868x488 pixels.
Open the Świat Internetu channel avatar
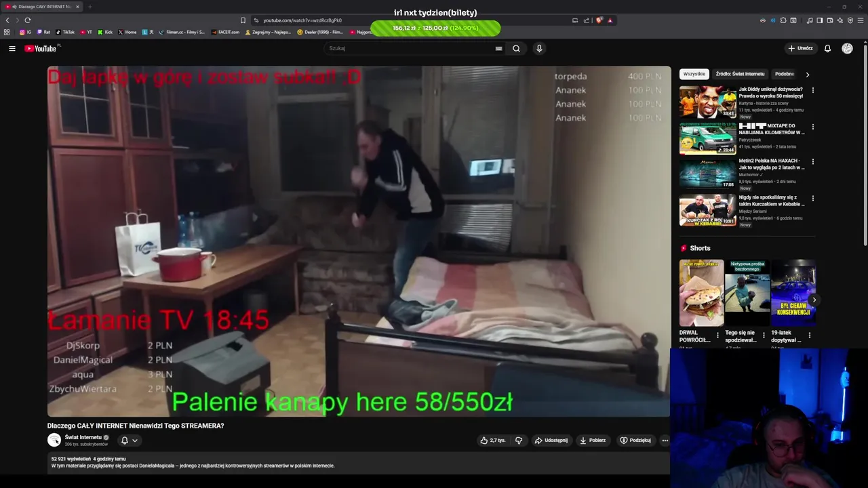(54, 440)
